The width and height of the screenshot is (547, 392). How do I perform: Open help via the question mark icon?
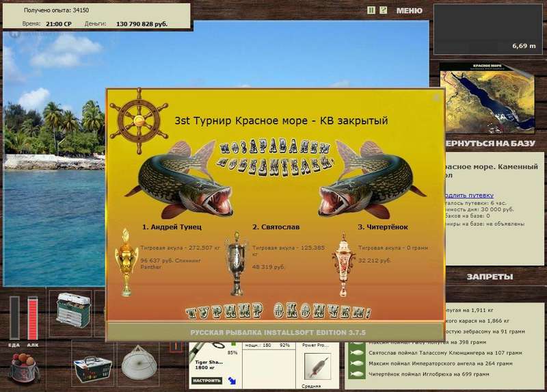tap(383, 10)
